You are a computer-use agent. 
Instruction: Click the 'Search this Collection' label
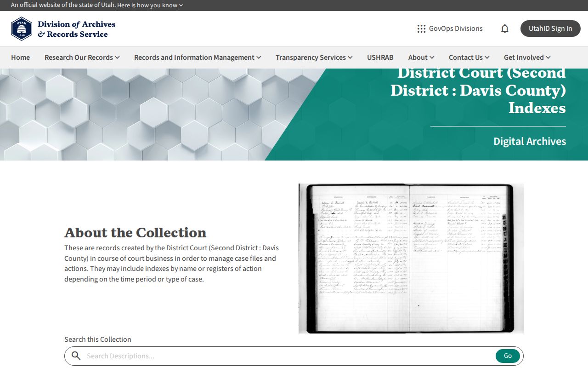pos(98,339)
